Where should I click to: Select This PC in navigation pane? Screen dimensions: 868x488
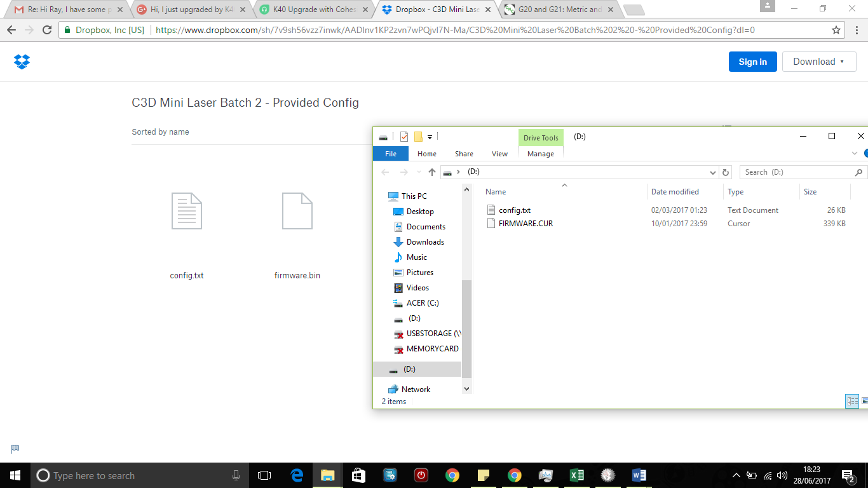tap(407, 196)
